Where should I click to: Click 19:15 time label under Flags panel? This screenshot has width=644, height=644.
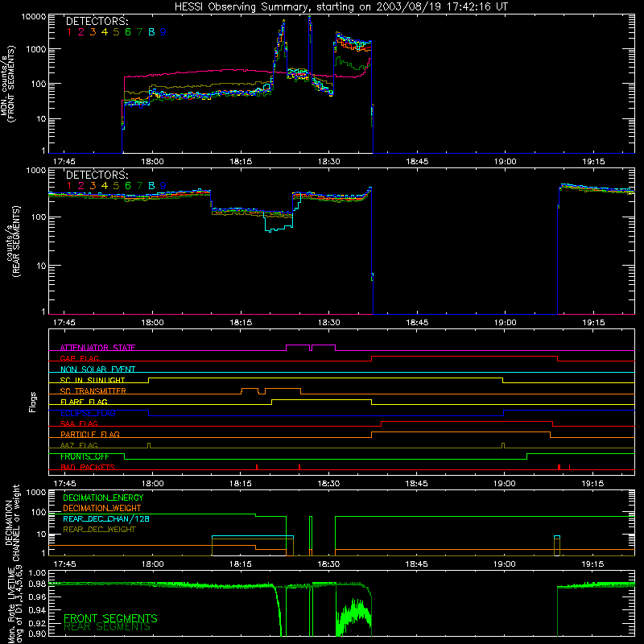(x=593, y=484)
